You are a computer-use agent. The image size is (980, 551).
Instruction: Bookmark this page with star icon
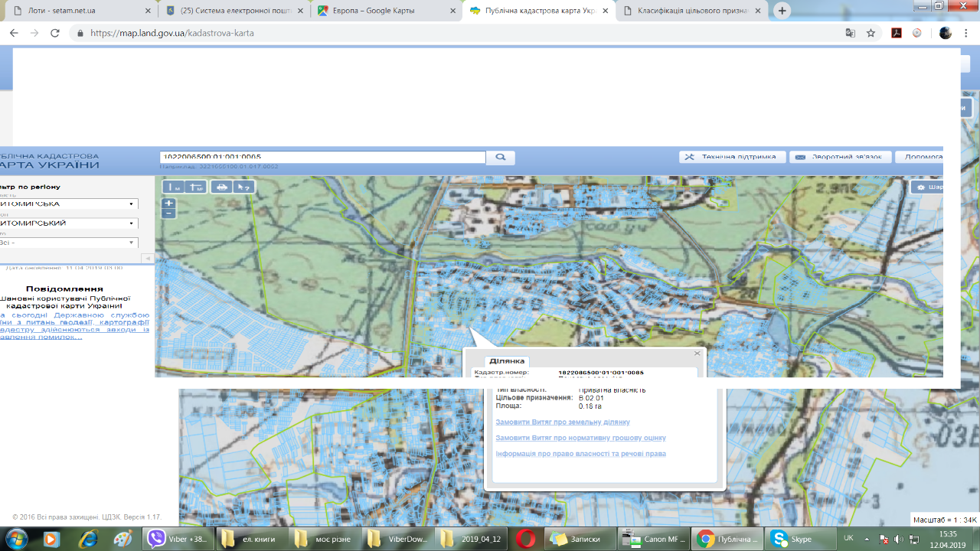[x=871, y=33]
